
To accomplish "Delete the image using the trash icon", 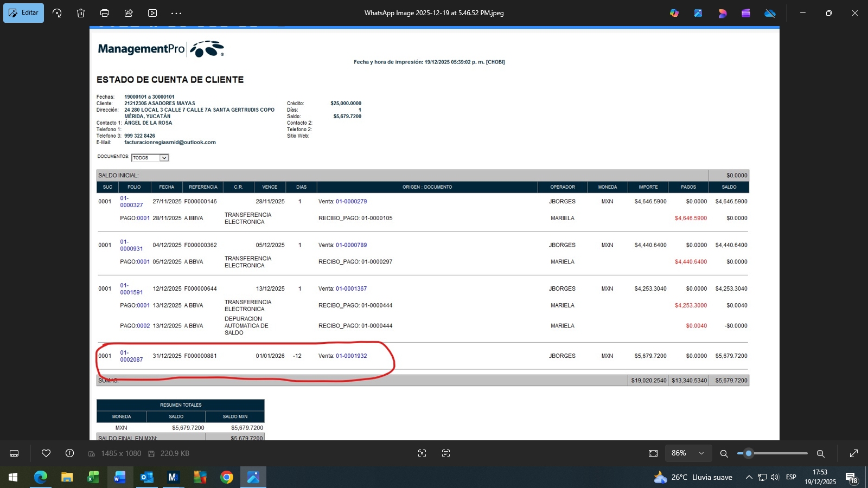I will point(81,13).
